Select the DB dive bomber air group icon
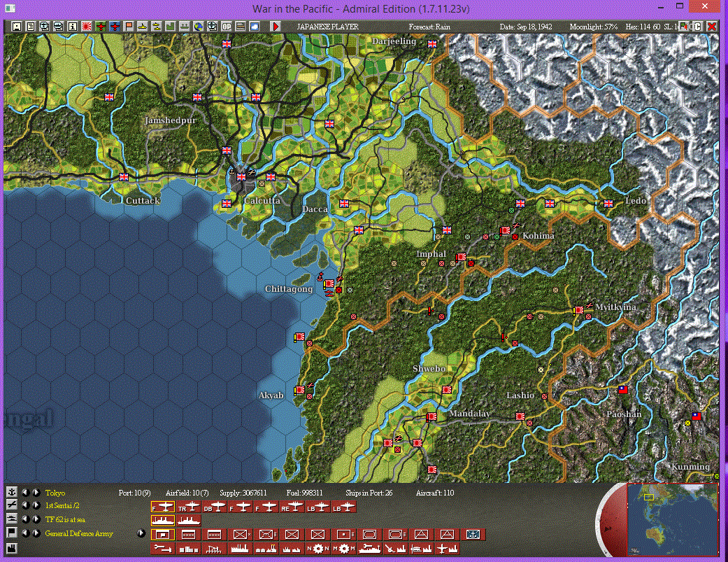Screen dimensions: 728x562 (215, 507)
